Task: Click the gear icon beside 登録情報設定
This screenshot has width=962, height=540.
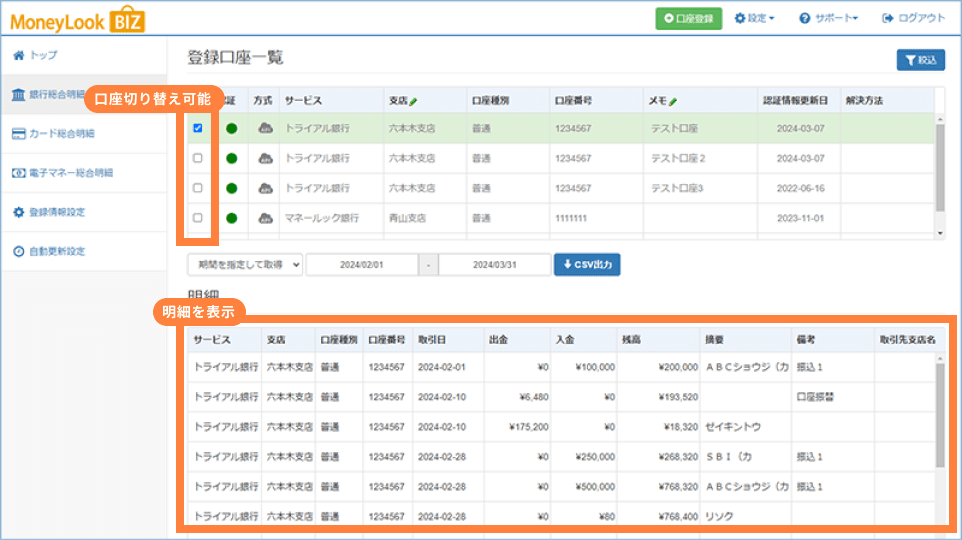Action: tap(18, 212)
